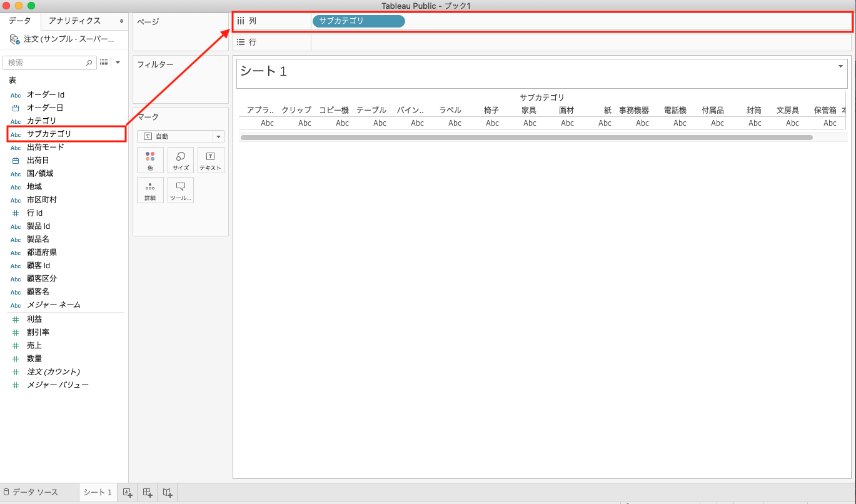Click the data source icon beside 注文

click(15, 39)
